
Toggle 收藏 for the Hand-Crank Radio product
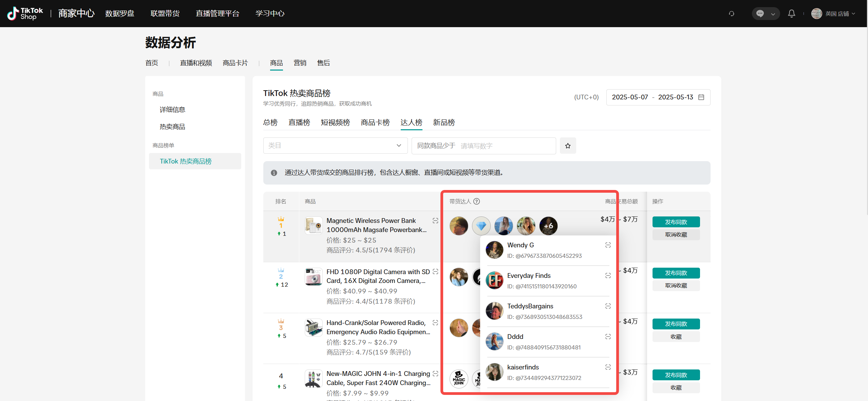tap(676, 337)
